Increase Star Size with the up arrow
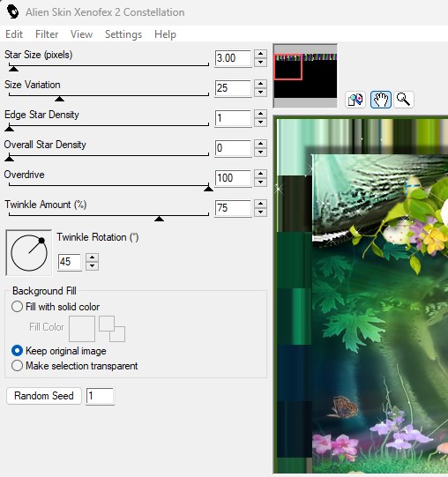Viewport: 448px width, 477px height. pos(260,54)
